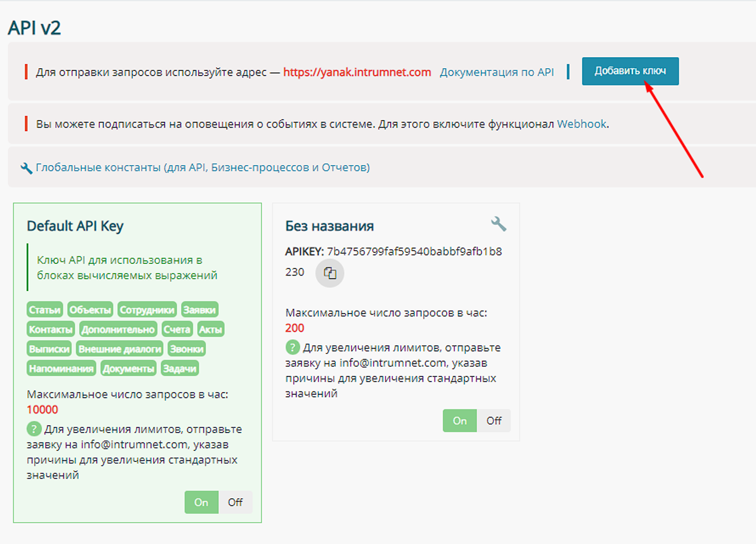
Task: Choose the Задачи tag
Action: [179, 369]
